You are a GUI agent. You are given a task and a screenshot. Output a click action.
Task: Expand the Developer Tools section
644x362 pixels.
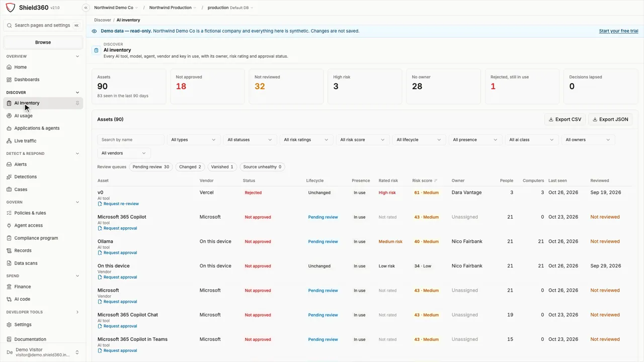pyautogui.click(x=77, y=312)
